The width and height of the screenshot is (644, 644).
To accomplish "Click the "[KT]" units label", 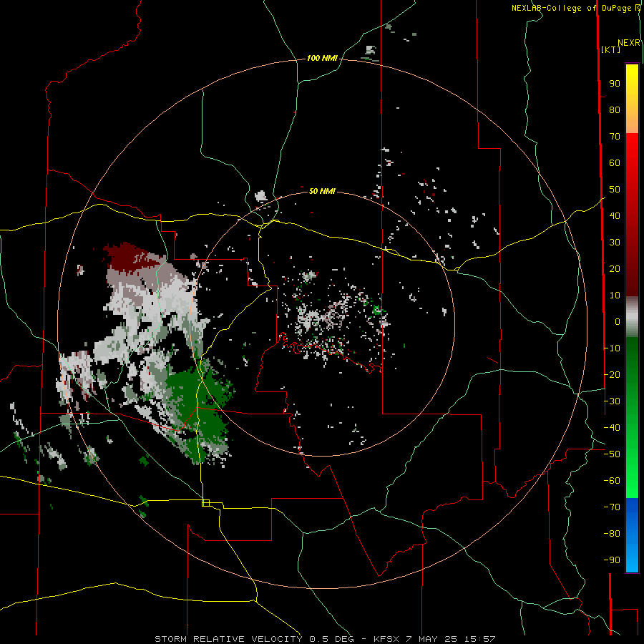I will click(x=610, y=49).
